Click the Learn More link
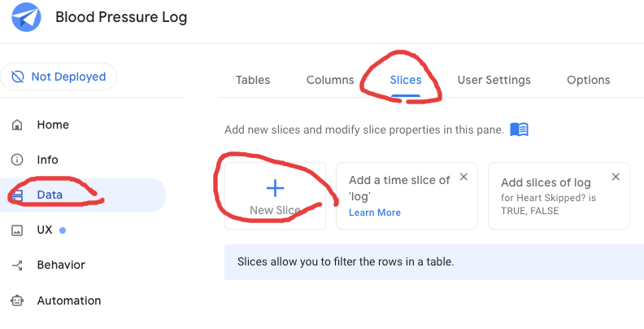 point(375,213)
